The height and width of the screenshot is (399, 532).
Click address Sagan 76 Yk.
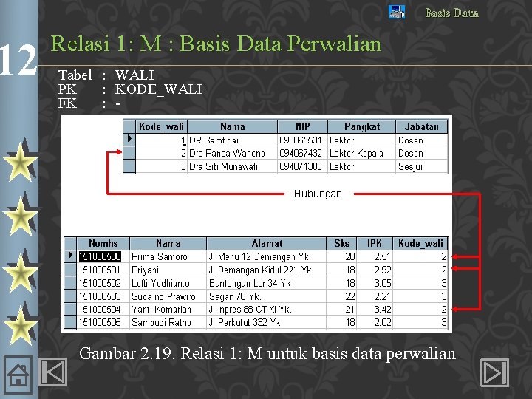[x=235, y=296]
